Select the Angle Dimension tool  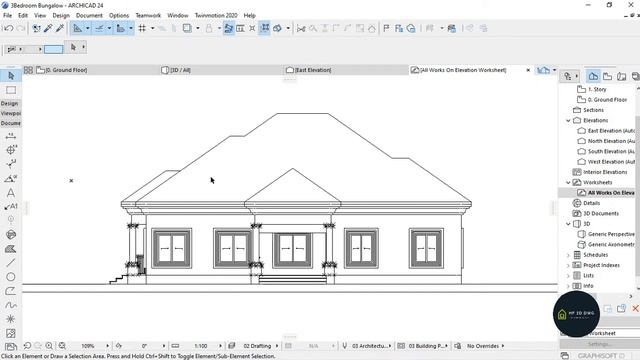11,178
